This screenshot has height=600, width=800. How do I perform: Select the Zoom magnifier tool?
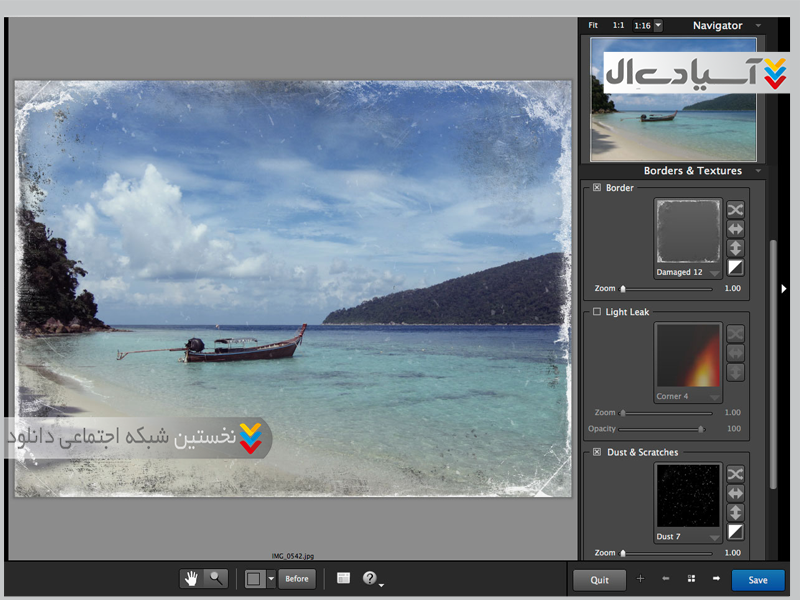[x=215, y=578]
